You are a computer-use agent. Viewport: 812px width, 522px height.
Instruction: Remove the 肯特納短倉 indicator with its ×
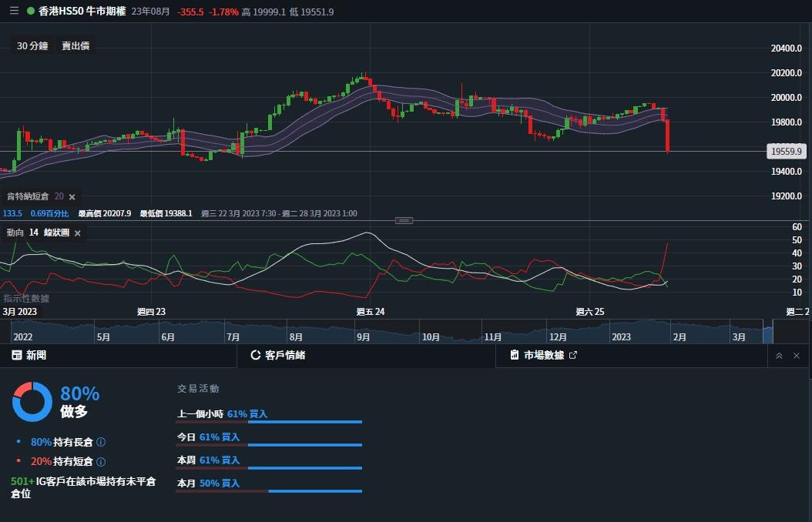click(x=72, y=196)
